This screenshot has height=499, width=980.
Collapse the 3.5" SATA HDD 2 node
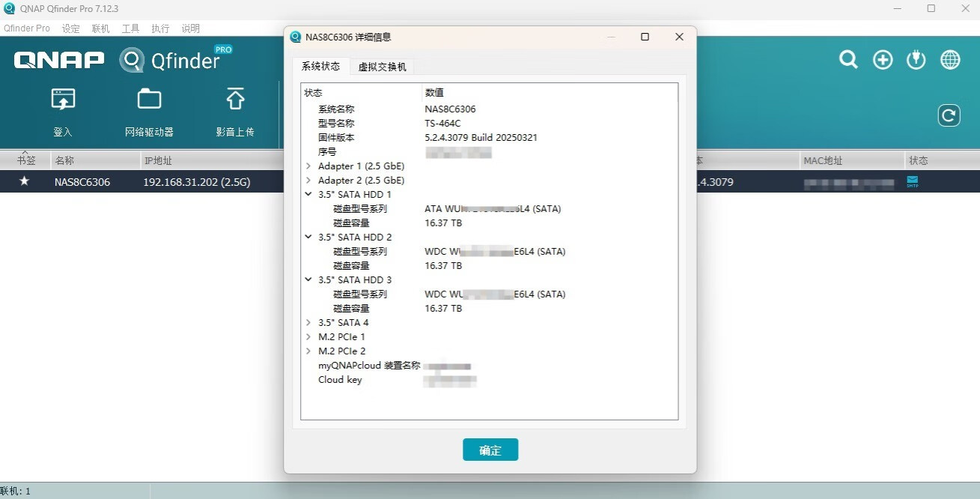click(308, 237)
